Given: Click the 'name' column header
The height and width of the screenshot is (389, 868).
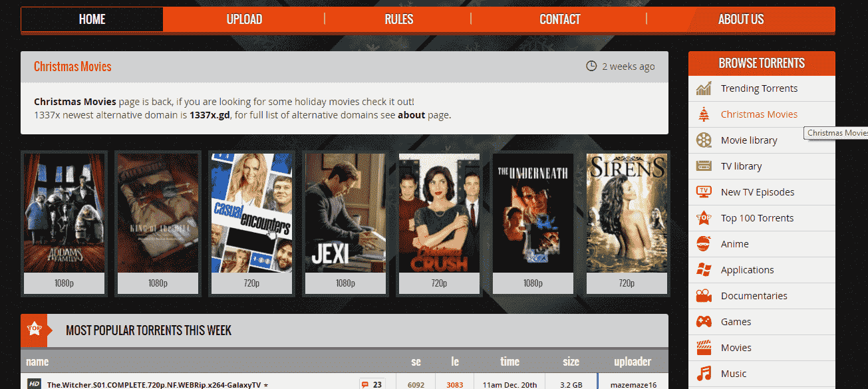Looking at the screenshot, I should 37,362.
